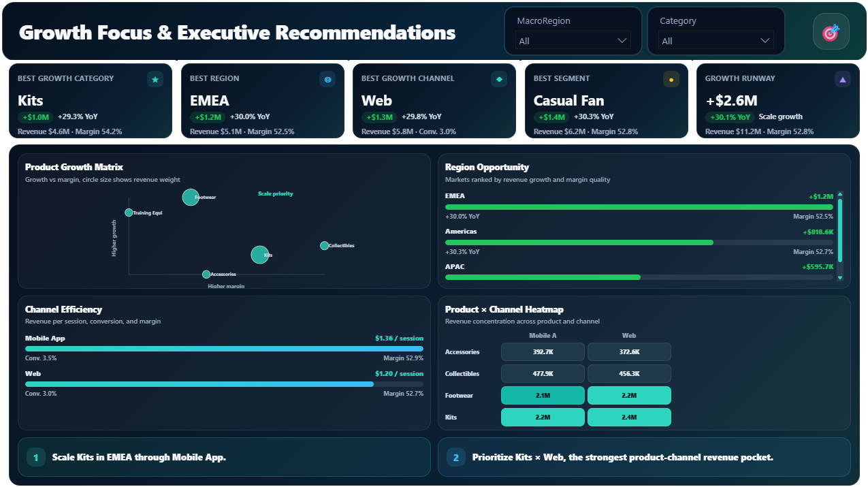Click the $1.20 / session value

tap(399, 374)
